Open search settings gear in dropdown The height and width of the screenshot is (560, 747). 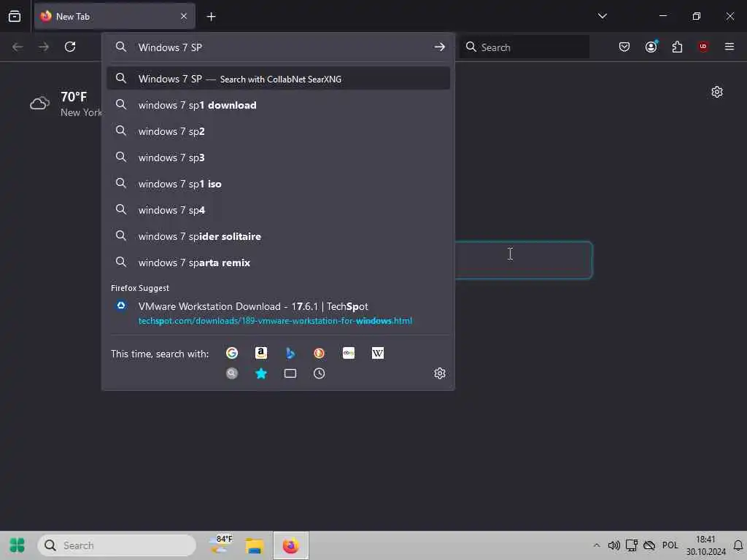tap(439, 373)
